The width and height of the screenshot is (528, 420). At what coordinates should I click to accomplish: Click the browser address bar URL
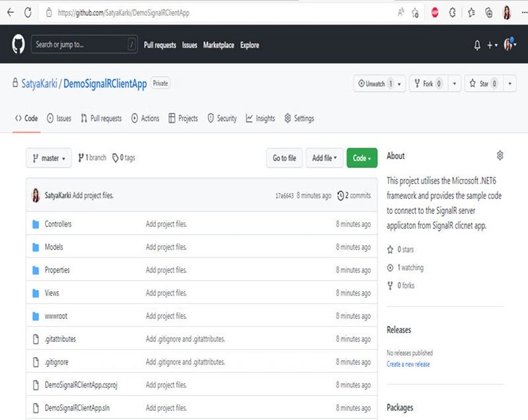pos(123,13)
